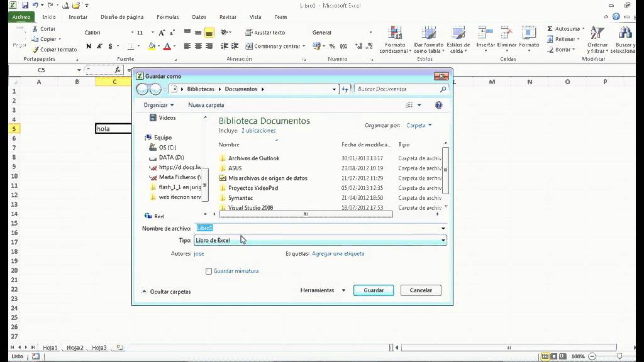Screen dimensions: 644x362
Task: Click Cortar scissors command
Action: tap(43, 29)
